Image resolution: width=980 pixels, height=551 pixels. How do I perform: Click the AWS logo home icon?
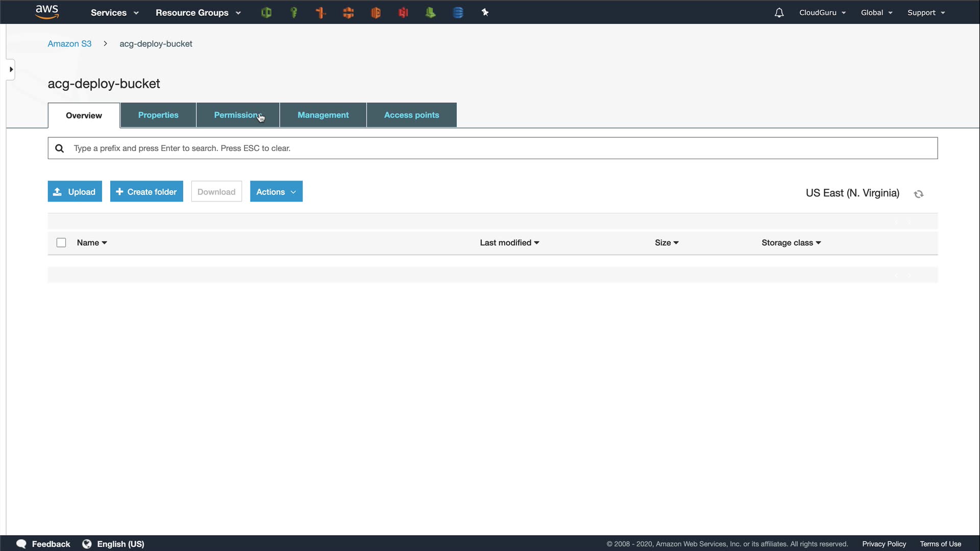(x=47, y=12)
